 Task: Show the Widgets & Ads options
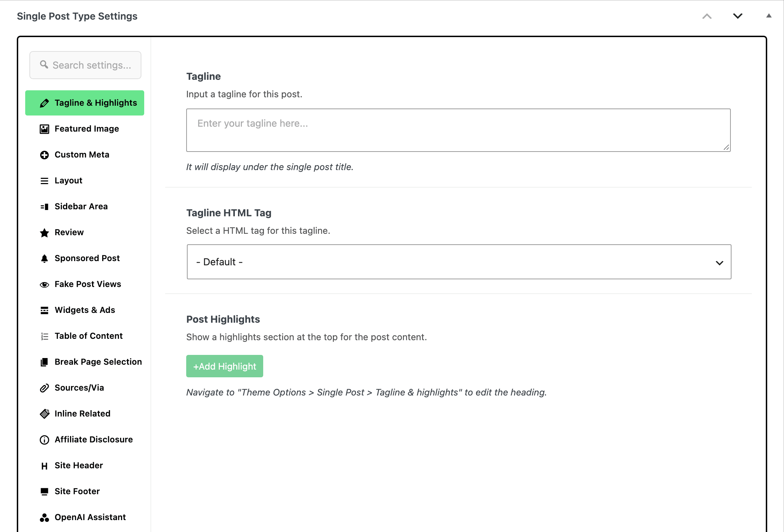point(85,310)
